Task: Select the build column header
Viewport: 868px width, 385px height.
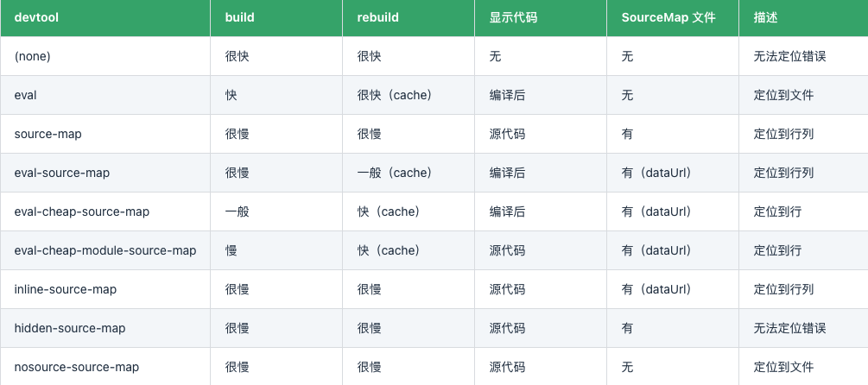Action: pos(240,17)
